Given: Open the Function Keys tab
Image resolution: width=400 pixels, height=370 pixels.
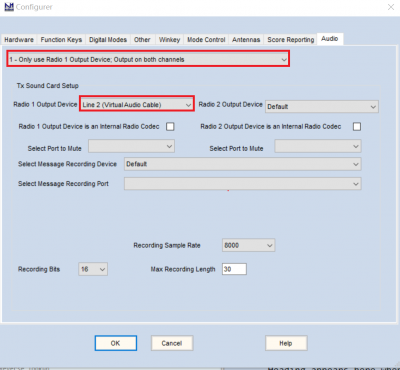Looking at the screenshot, I should [x=61, y=40].
